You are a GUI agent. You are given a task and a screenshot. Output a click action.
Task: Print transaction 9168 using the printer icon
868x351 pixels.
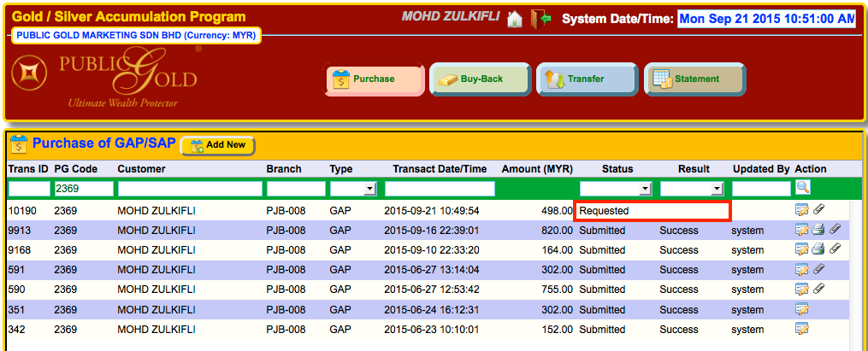818,249
